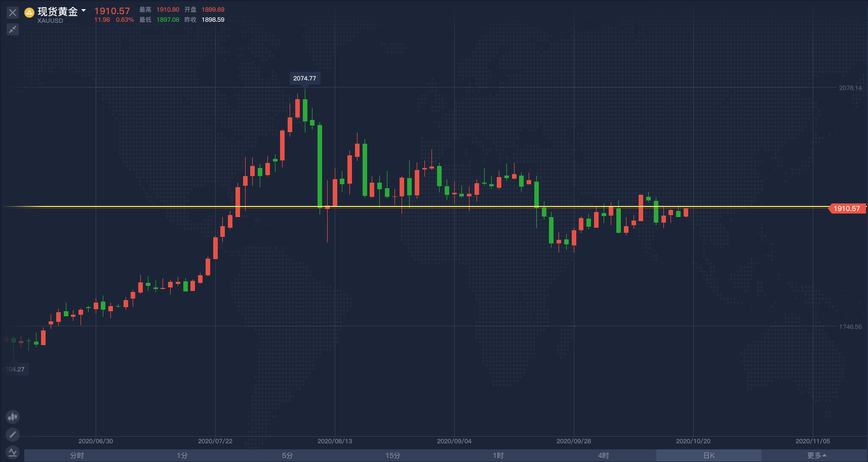Click the 1746.56 price axis label
This screenshot has height=462, width=868.
point(850,327)
